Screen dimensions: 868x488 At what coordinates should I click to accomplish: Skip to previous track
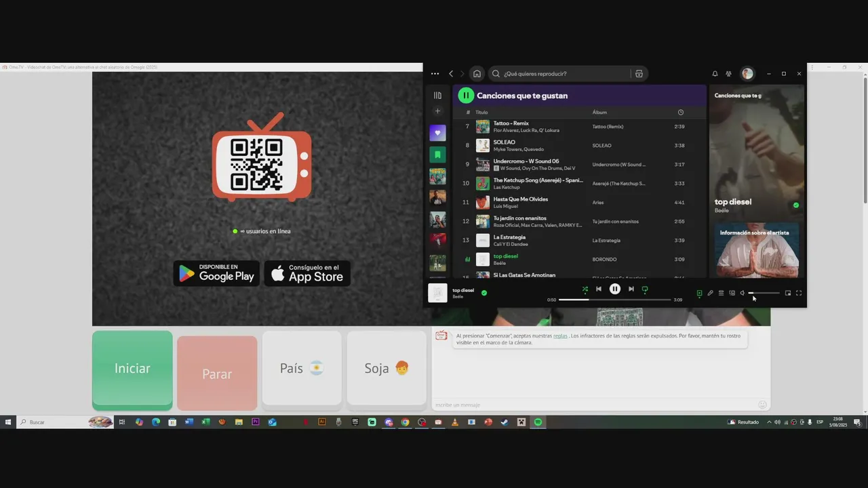click(598, 289)
